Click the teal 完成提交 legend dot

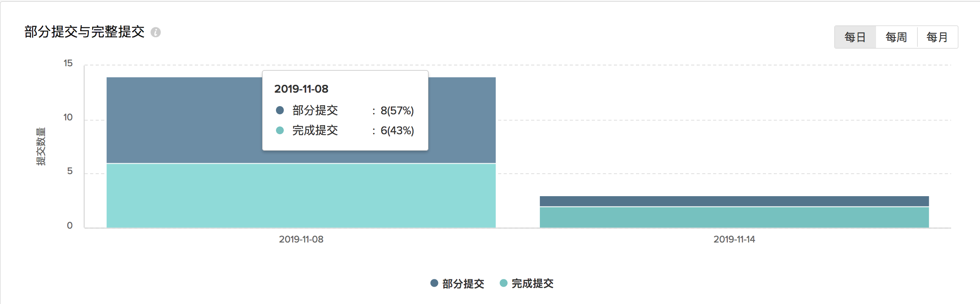(503, 283)
